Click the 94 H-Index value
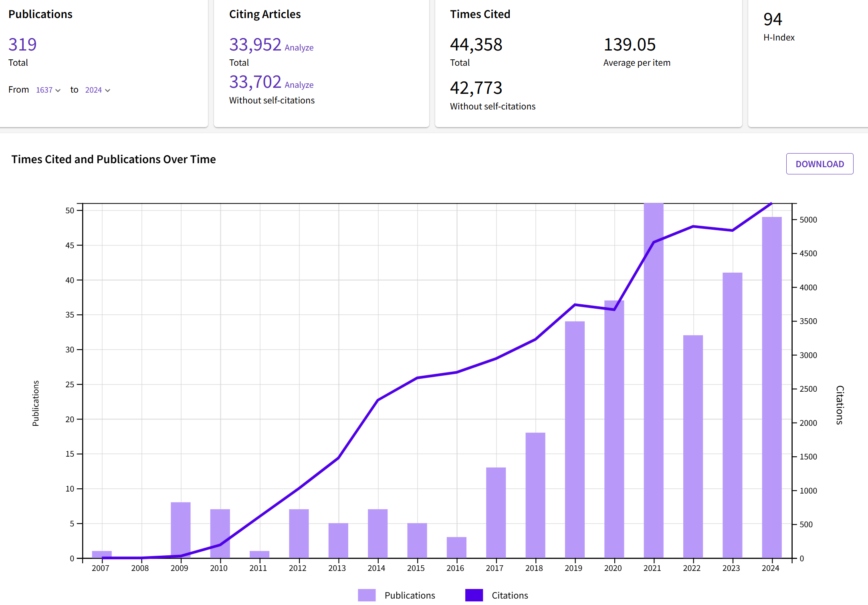Image resolution: width=868 pixels, height=605 pixels. (x=773, y=19)
